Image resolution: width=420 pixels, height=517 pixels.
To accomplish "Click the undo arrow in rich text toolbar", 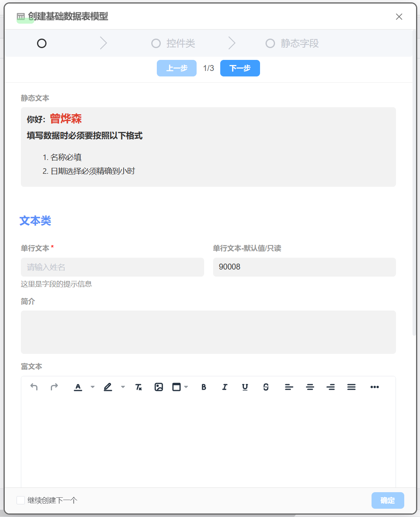I will click(34, 387).
